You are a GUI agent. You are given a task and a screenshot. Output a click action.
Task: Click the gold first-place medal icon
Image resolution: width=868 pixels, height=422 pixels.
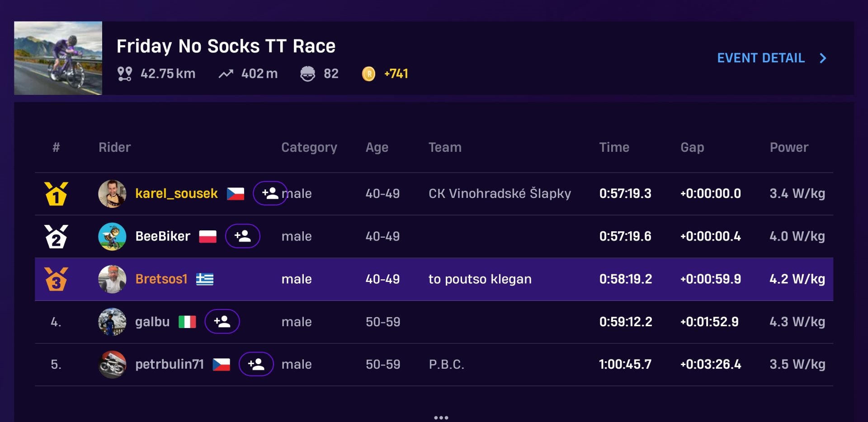tap(56, 194)
